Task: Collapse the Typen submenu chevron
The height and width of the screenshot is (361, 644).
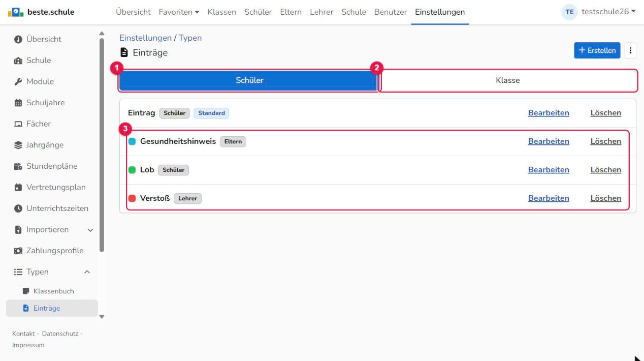Action: [87, 272]
